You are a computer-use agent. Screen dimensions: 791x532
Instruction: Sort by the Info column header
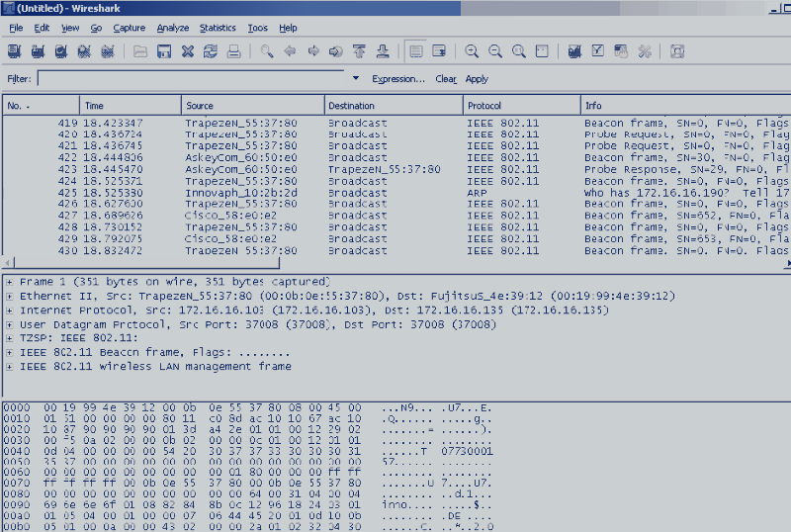pyautogui.click(x=686, y=106)
